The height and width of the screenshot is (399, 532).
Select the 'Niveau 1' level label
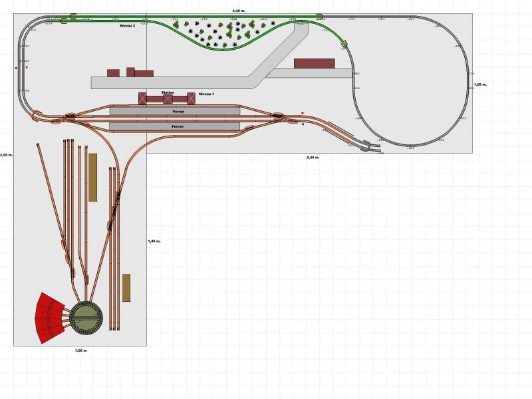coord(206,94)
